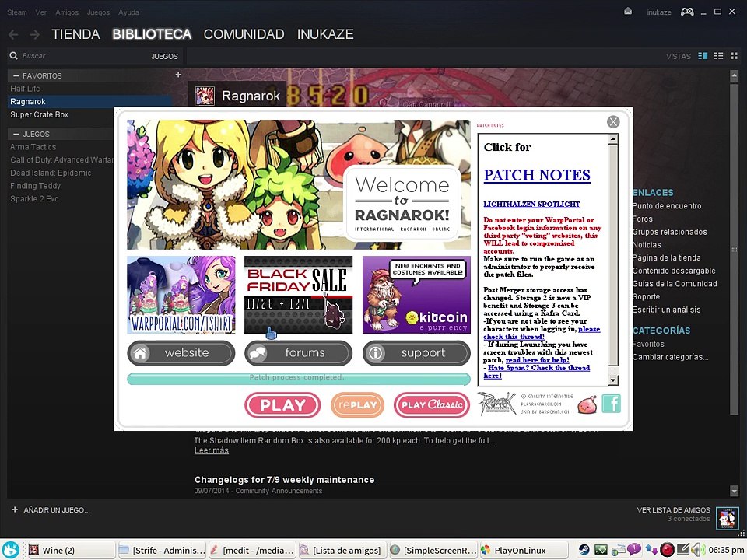This screenshot has width=747, height=560.
Task: Click the red record tray icon
Action: tap(667, 550)
